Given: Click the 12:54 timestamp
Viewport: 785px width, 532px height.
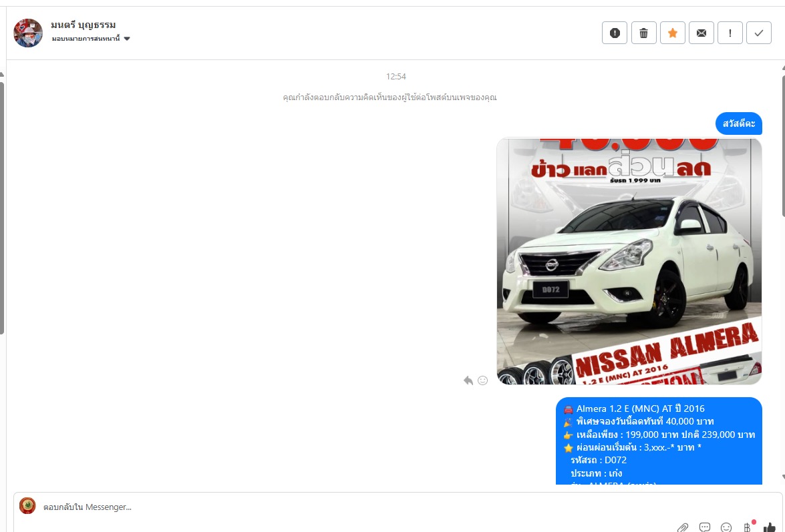Looking at the screenshot, I should [396, 77].
